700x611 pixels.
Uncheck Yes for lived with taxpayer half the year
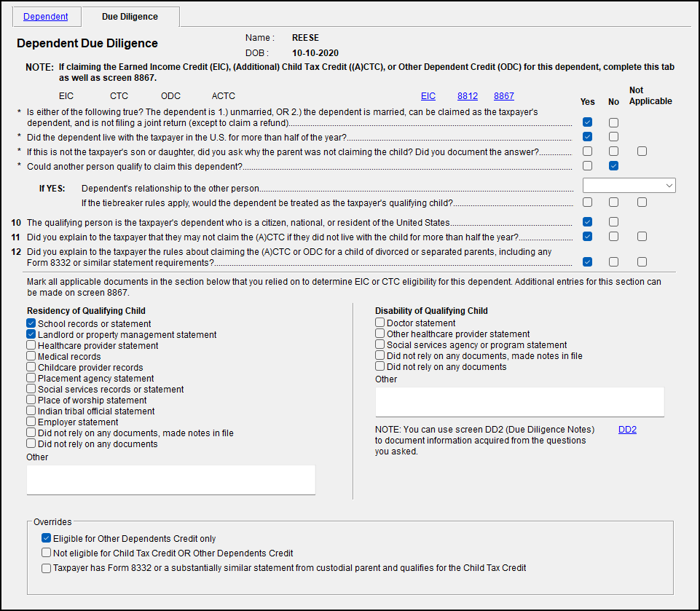tap(588, 137)
